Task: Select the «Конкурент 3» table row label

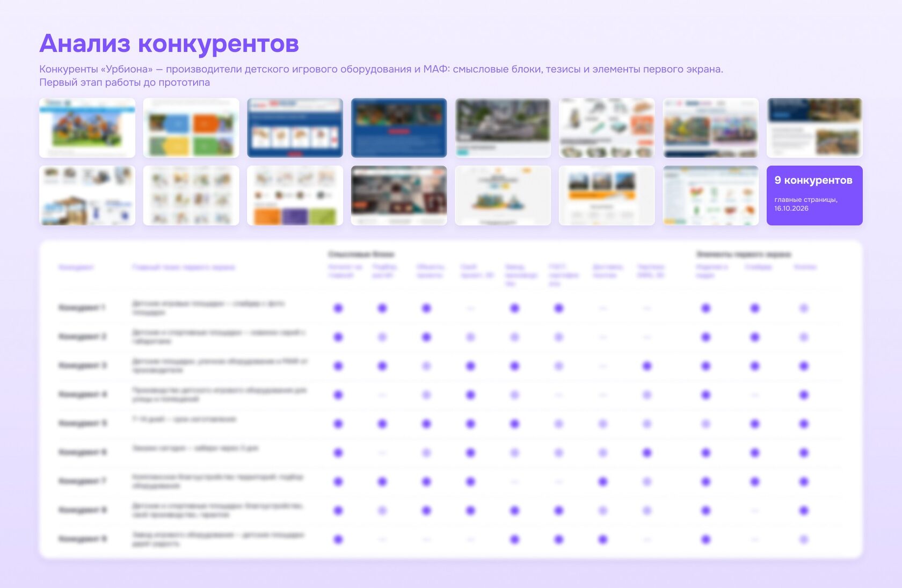Action: pos(82,366)
